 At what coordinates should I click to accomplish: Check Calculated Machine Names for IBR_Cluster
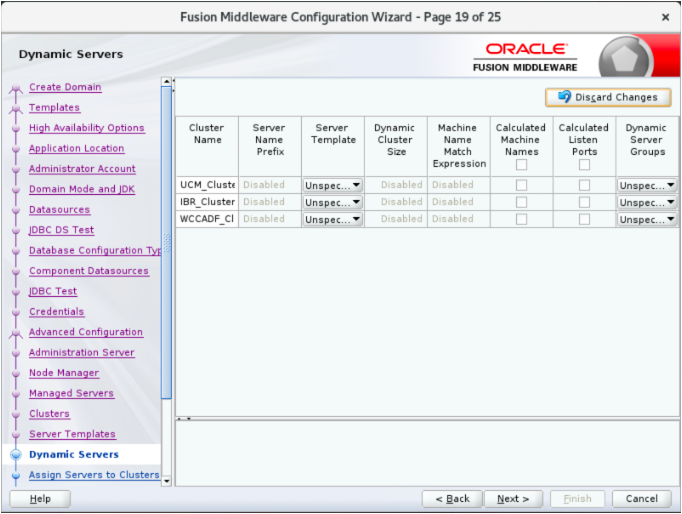point(521,202)
